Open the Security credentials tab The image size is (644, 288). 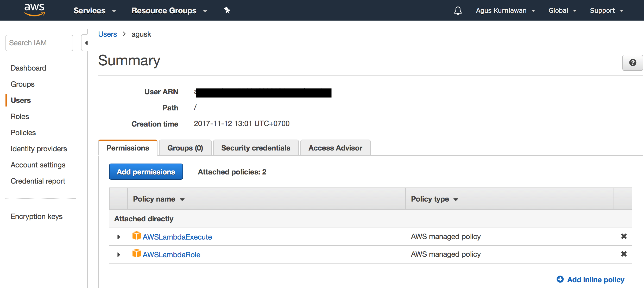pos(256,148)
